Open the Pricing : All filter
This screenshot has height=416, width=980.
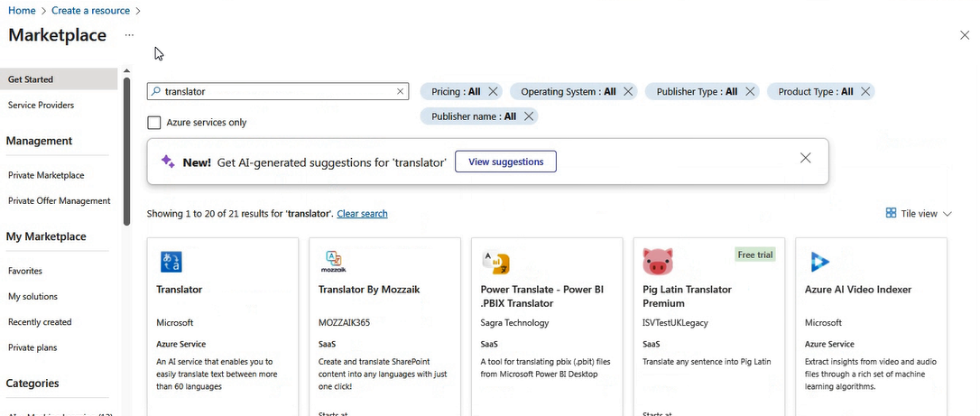[456, 91]
